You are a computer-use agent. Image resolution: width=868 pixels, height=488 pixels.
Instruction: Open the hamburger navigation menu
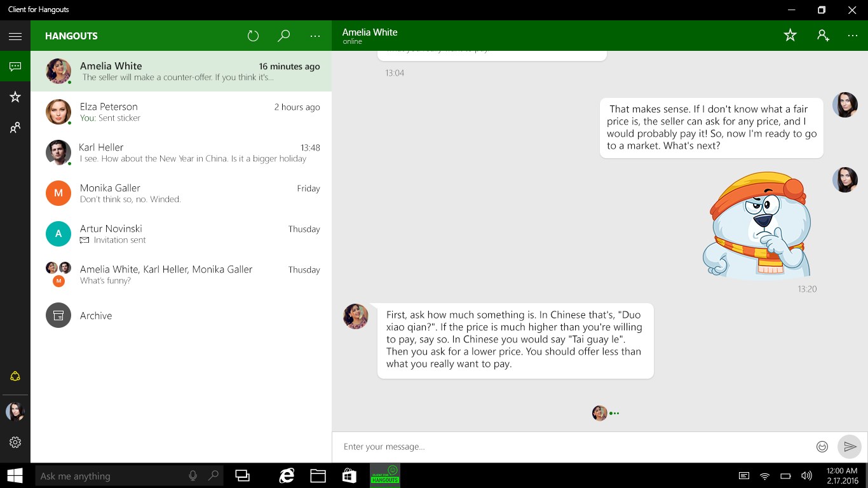coord(15,36)
